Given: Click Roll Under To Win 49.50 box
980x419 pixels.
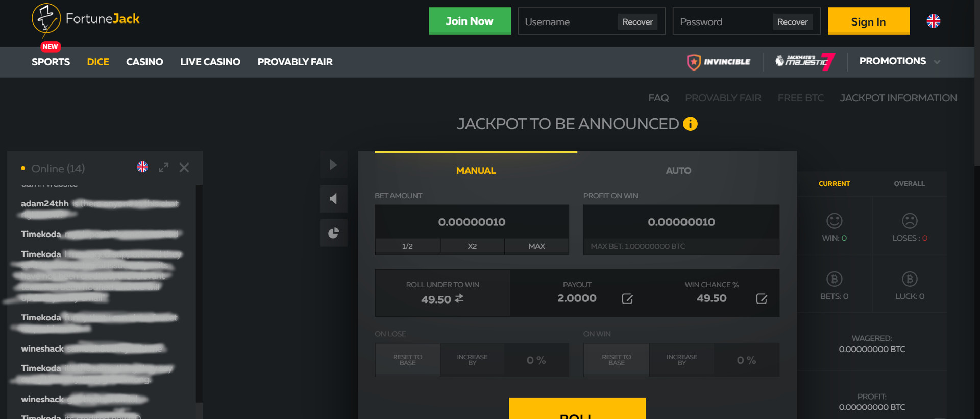Looking at the screenshot, I should pos(443,293).
